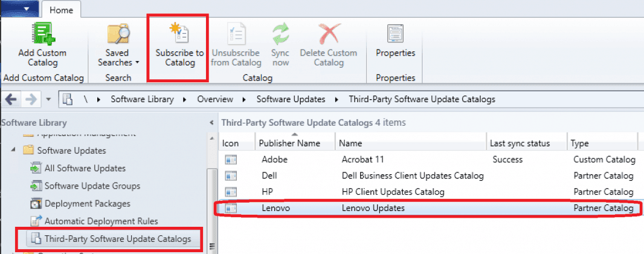This screenshot has width=644, height=254.
Task: Click Software Library in the breadcrumb
Action: coord(142,99)
